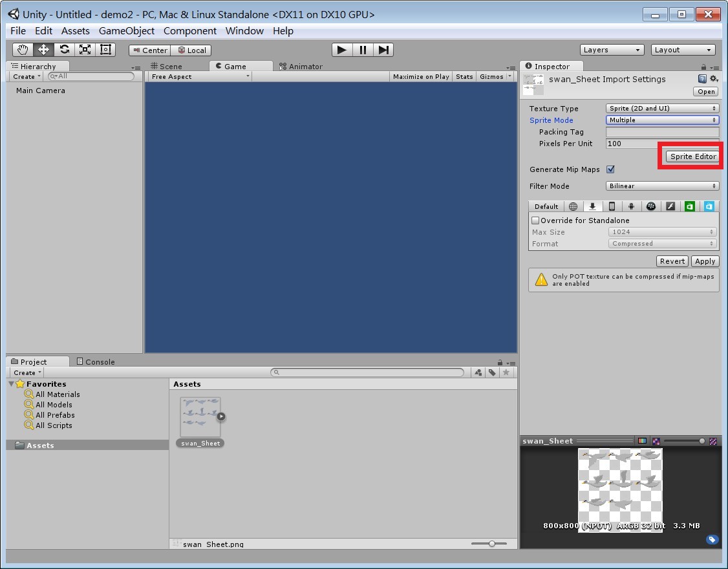This screenshot has height=569, width=728.
Task: Click the Revert button
Action: [x=672, y=261]
